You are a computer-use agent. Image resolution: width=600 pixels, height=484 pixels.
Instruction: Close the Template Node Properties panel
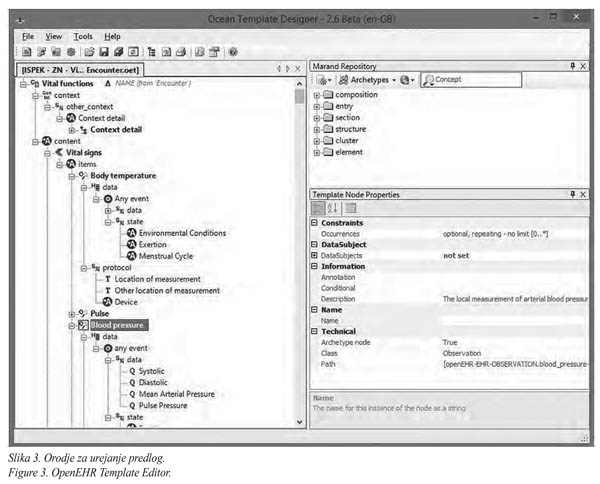point(583,194)
